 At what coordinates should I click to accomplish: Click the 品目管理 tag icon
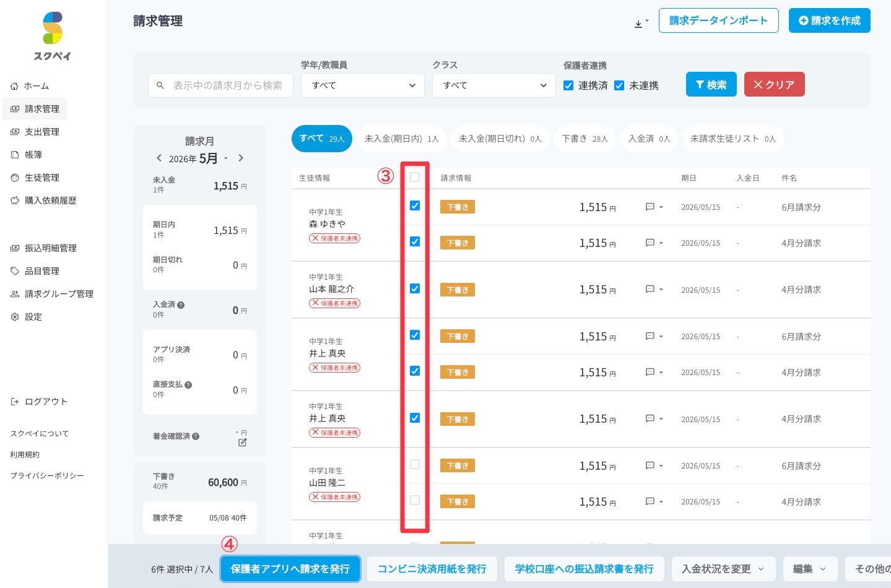(15, 271)
